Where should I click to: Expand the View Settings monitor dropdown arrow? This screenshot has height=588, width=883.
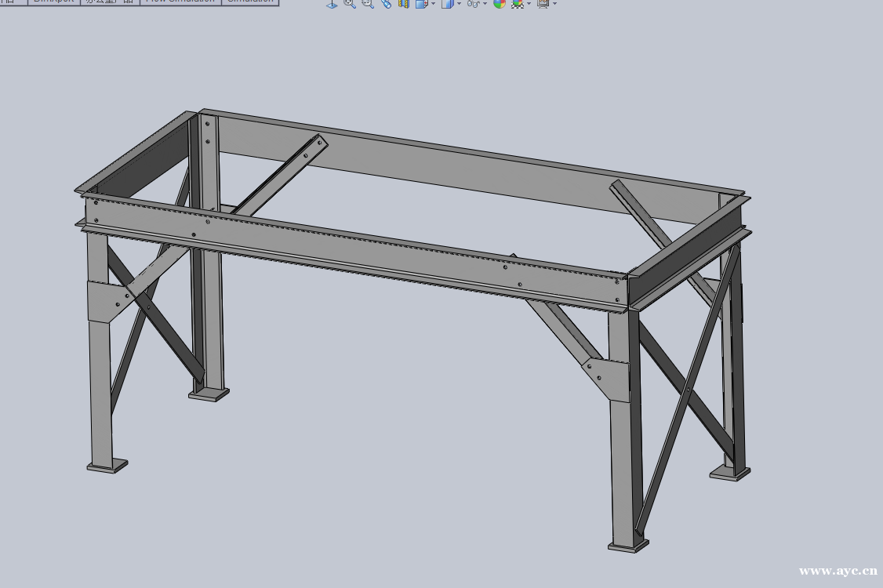[x=554, y=4]
